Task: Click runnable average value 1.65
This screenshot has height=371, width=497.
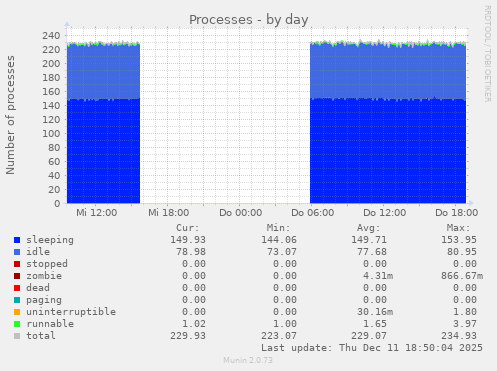Action: (375, 324)
